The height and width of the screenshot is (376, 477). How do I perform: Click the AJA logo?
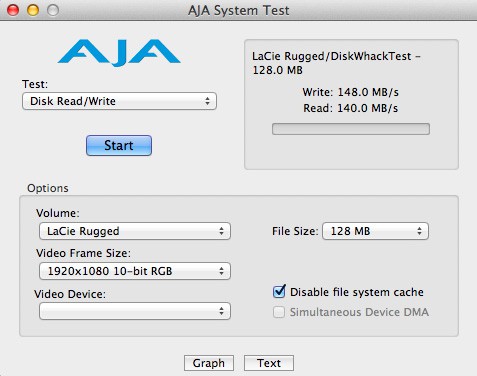[x=119, y=53]
